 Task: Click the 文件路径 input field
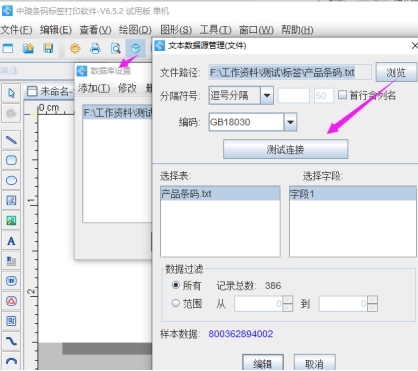[290, 72]
